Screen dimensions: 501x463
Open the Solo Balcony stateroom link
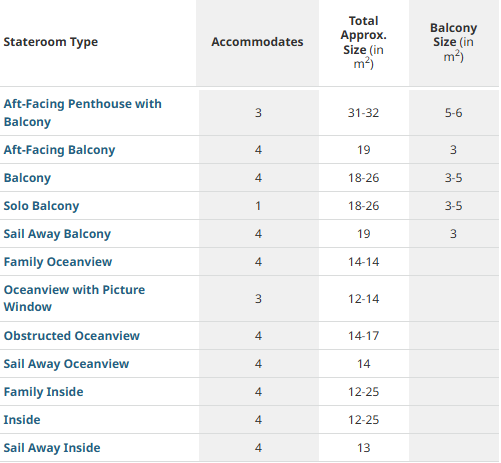[x=41, y=206]
